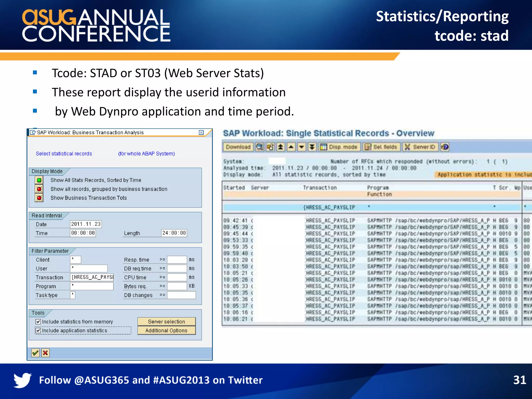Click the Twitter bird icon in footer
The image size is (532, 399).
click(23, 380)
